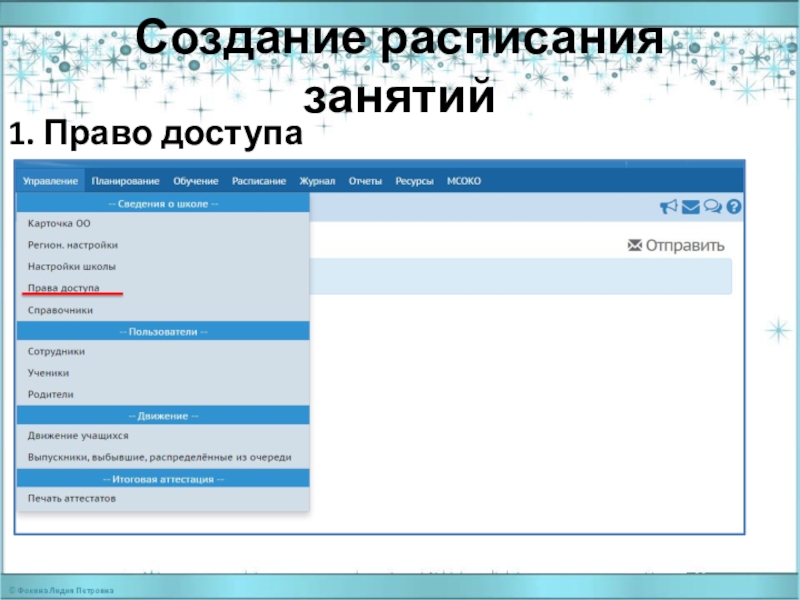
Task: Open the Управление menu
Action: pyautogui.click(x=50, y=181)
